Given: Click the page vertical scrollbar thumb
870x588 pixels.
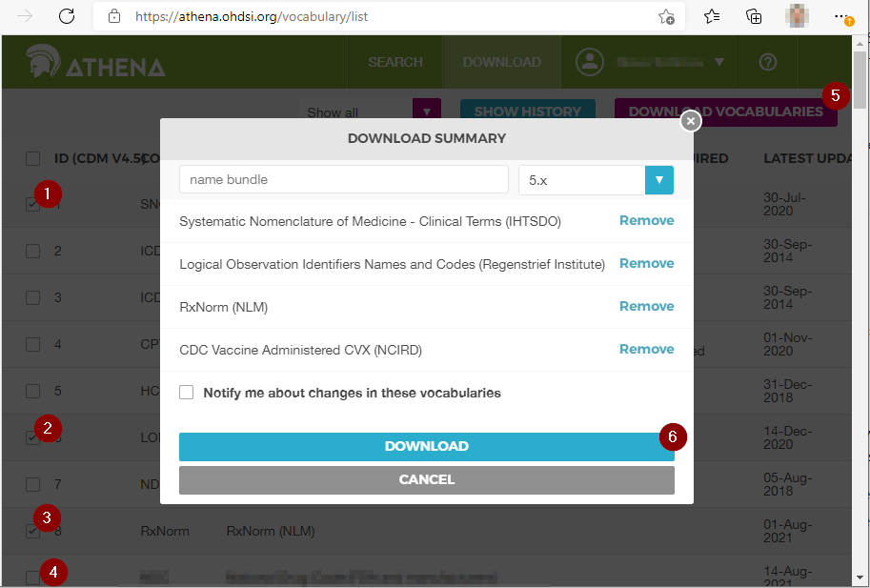Looking at the screenshot, I should (x=860, y=79).
